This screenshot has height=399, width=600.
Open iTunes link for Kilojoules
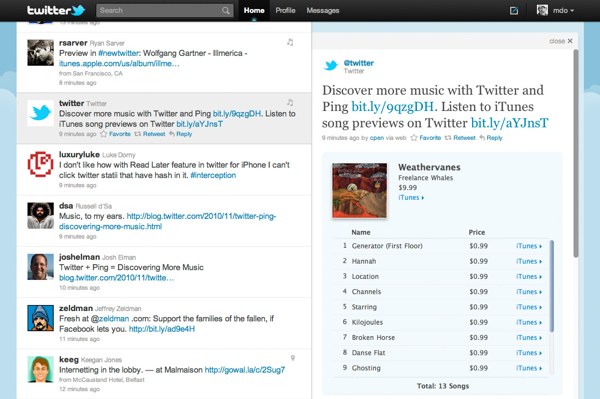[529, 322]
